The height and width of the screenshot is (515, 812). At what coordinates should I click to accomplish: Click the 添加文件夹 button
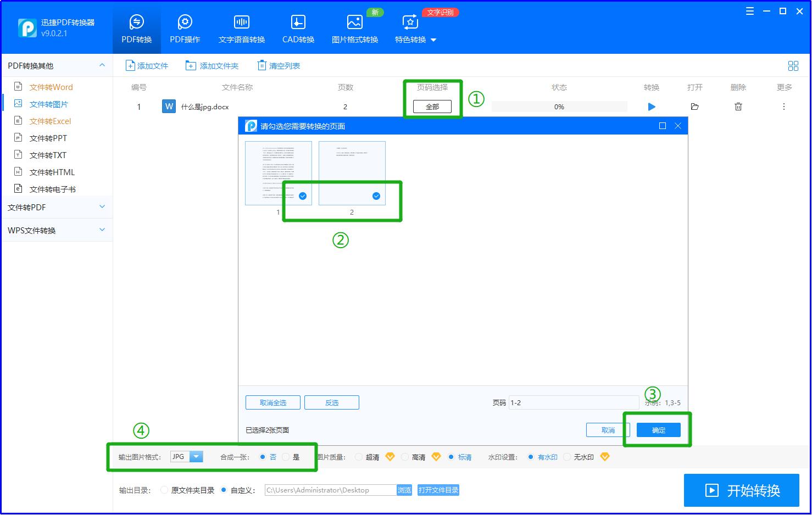pyautogui.click(x=212, y=66)
